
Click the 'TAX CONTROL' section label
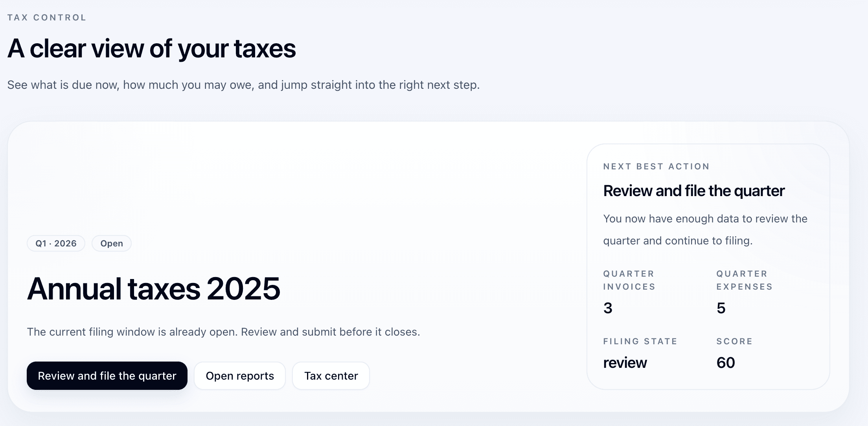[47, 17]
